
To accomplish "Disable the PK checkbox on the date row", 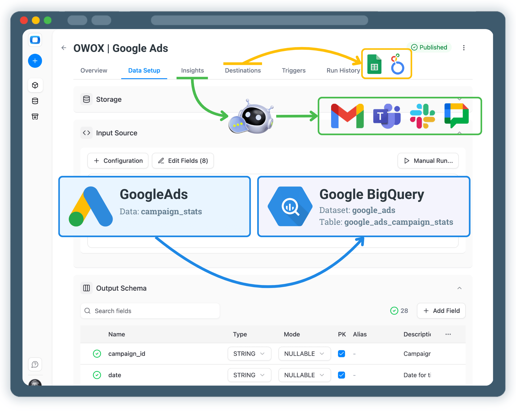I will [341, 375].
